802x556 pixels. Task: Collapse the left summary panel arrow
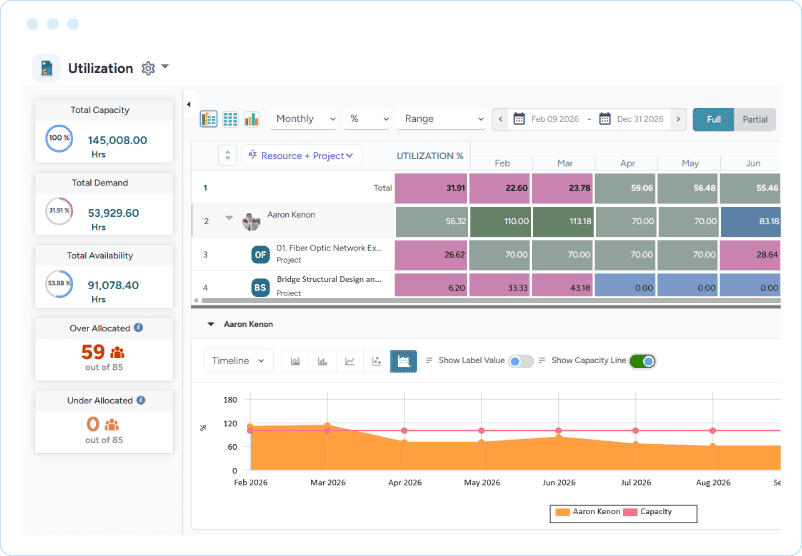(x=189, y=104)
